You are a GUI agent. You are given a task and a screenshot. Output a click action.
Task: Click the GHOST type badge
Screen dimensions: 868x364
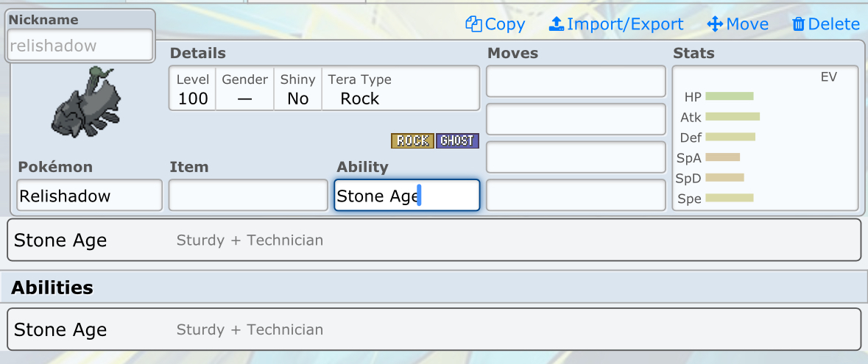pyautogui.click(x=457, y=140)
